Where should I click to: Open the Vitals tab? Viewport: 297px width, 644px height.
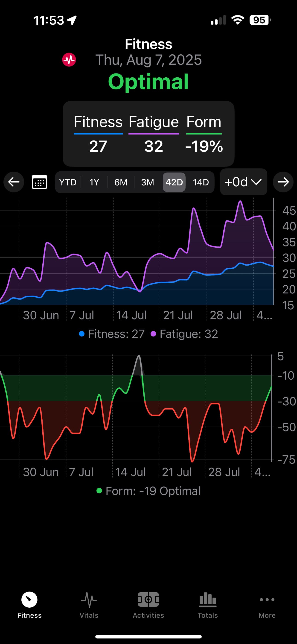coord(89,604)
